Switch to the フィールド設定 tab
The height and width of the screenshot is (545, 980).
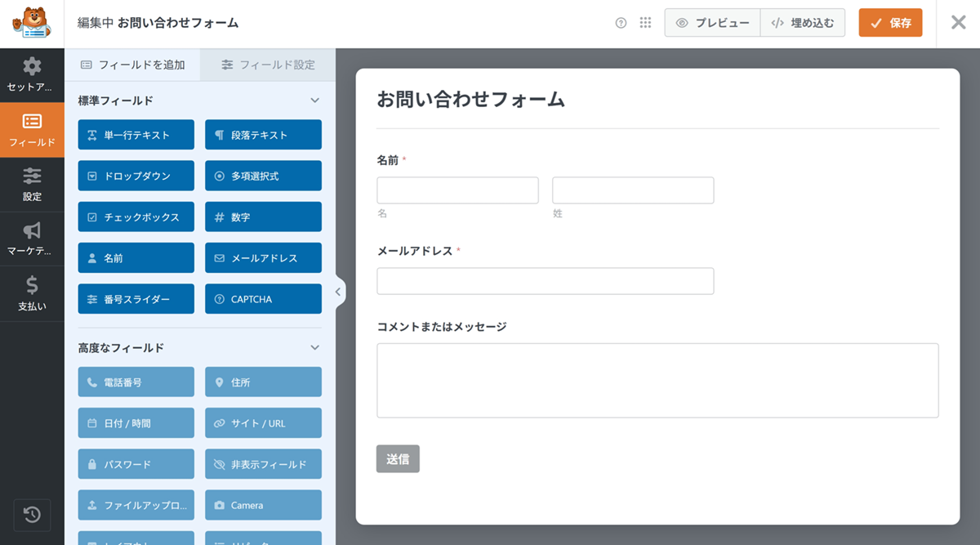pyautogui.click(x=268, y=65)
